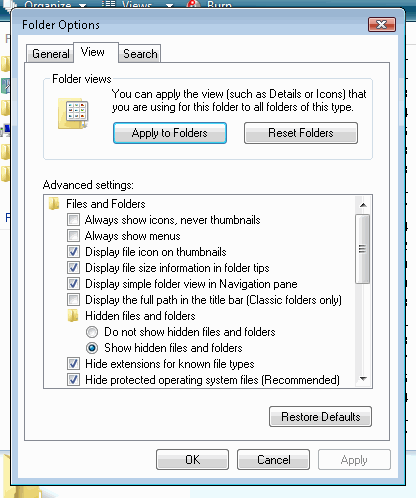
Task: Select Do not show hidden files and folders
Action: coord(92,332)
